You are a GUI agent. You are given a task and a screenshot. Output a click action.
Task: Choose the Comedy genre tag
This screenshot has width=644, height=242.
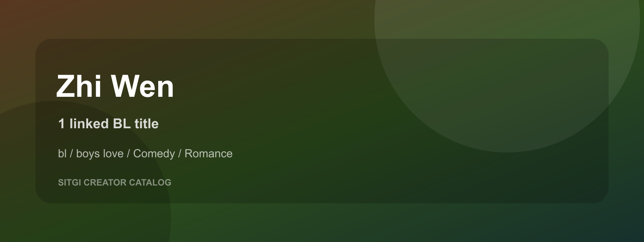[x=154, y=154]
